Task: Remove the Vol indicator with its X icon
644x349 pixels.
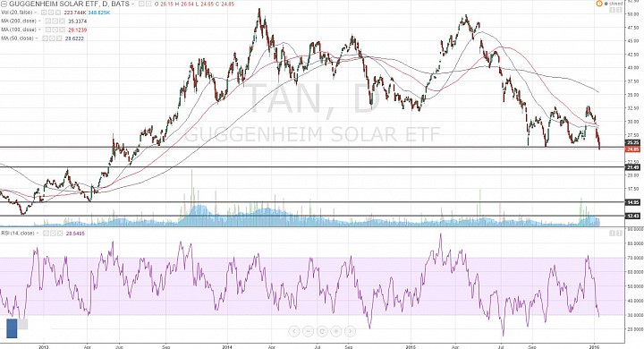Action: tap(58, 13)
